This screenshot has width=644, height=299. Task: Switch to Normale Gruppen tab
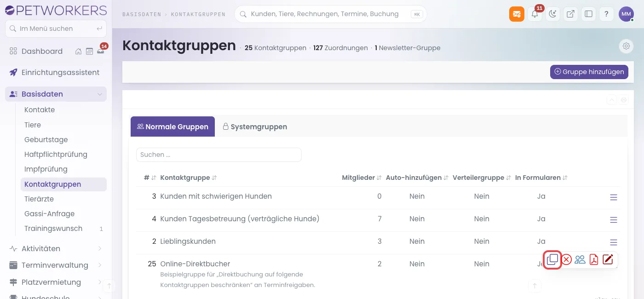click(172, 126)
